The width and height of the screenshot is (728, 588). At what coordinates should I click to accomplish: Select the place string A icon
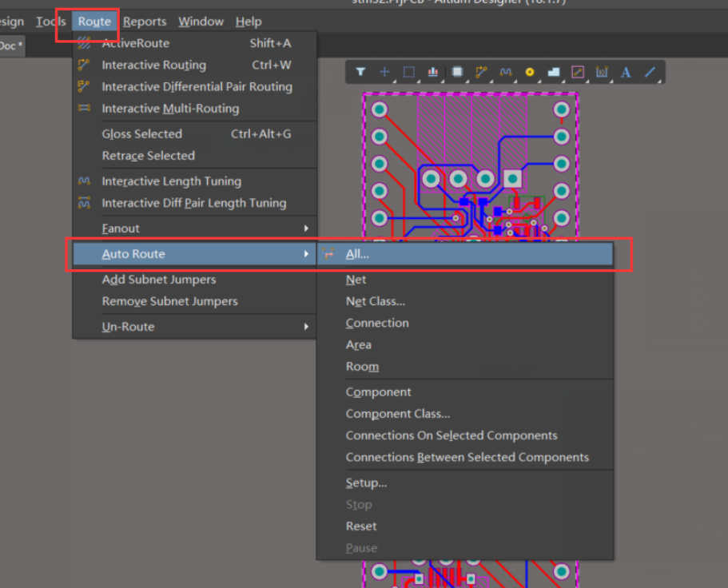click(626, 72)
